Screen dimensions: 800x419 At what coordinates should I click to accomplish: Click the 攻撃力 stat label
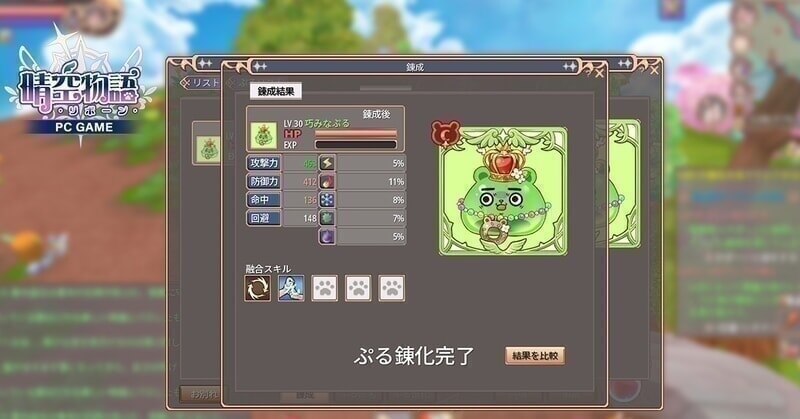point(264,163)
